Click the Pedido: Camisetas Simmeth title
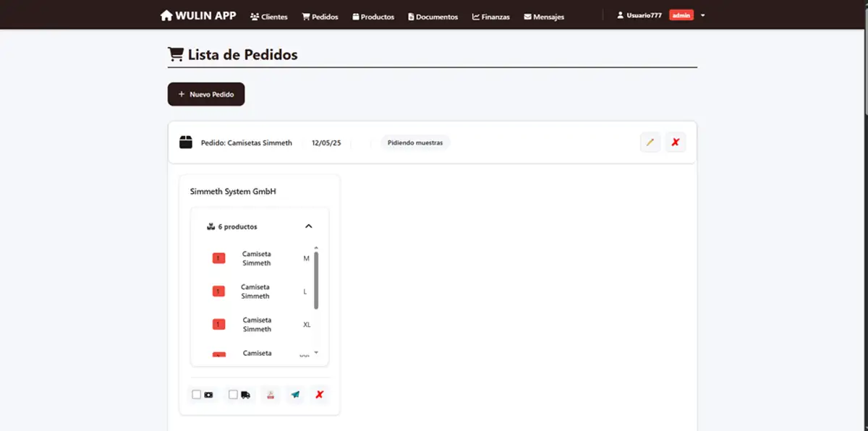868x431 pixels. click(x=247, y=142)
